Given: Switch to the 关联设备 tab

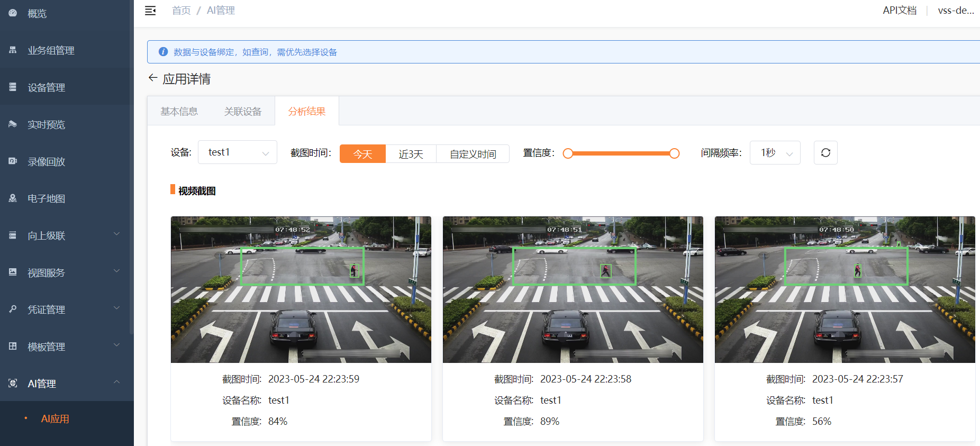Looking at the screenshot, I should [243, 111].
